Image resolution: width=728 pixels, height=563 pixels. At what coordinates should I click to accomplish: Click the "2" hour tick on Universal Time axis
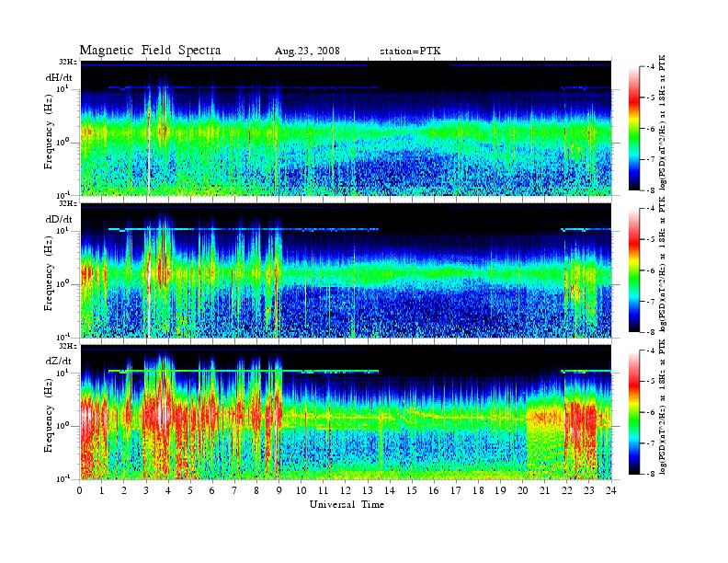(124, 490)
